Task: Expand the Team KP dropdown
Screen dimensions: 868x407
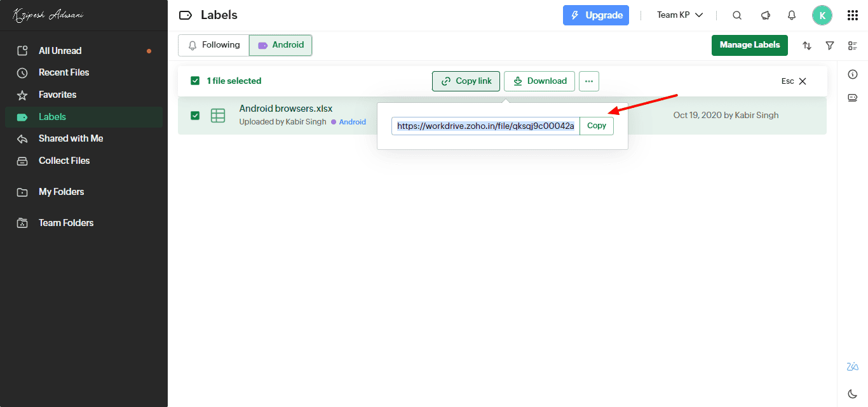Action: tap(680, 15)
